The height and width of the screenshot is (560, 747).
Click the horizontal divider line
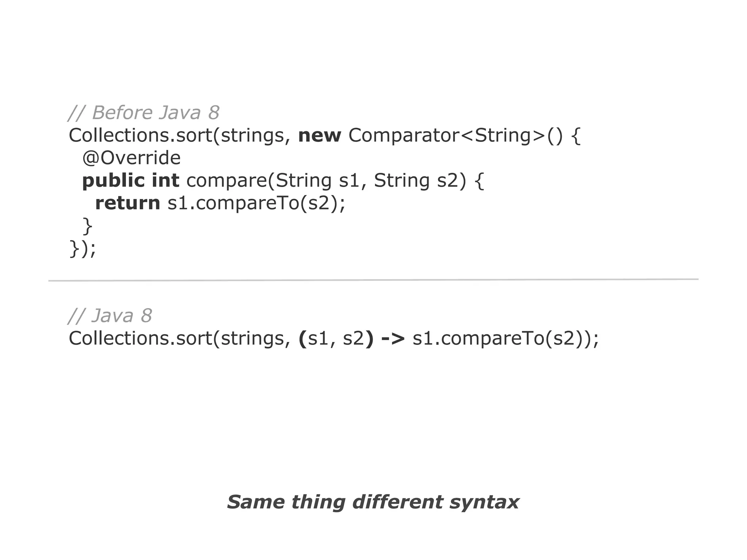(x=373, y=280)
